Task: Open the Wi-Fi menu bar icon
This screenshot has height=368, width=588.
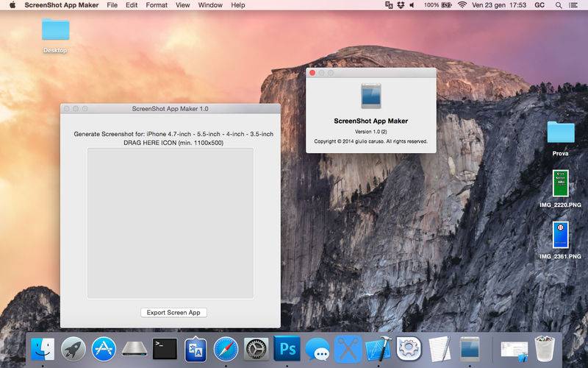Action: click(x=462, y=5)
